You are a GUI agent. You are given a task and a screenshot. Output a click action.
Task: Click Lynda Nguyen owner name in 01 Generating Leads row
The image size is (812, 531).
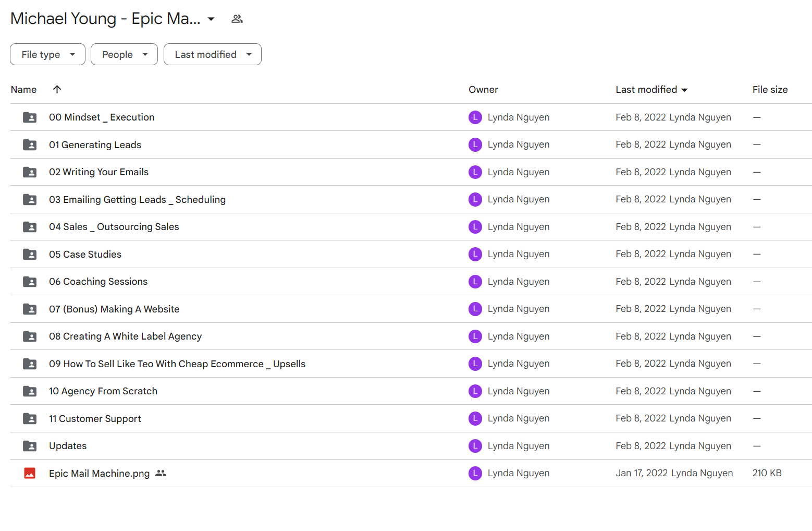point(519,144)
